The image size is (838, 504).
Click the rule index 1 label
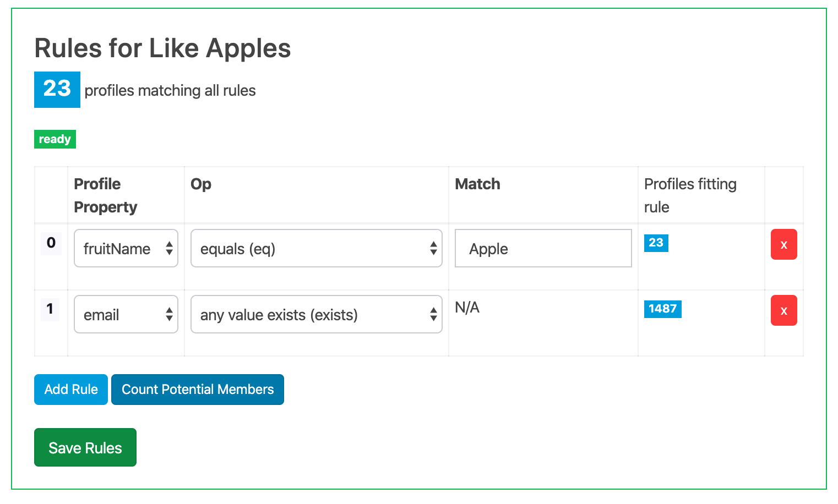point(50,309)
